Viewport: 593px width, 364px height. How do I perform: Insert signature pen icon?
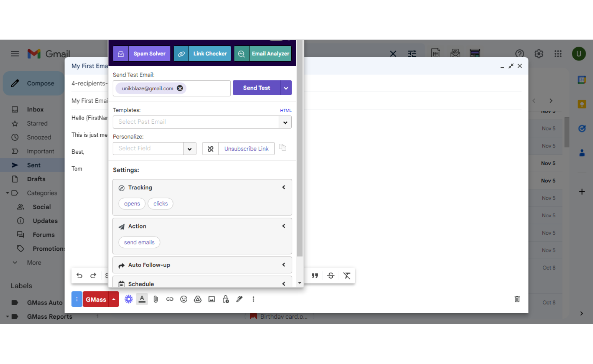click(x=239, y=299)
